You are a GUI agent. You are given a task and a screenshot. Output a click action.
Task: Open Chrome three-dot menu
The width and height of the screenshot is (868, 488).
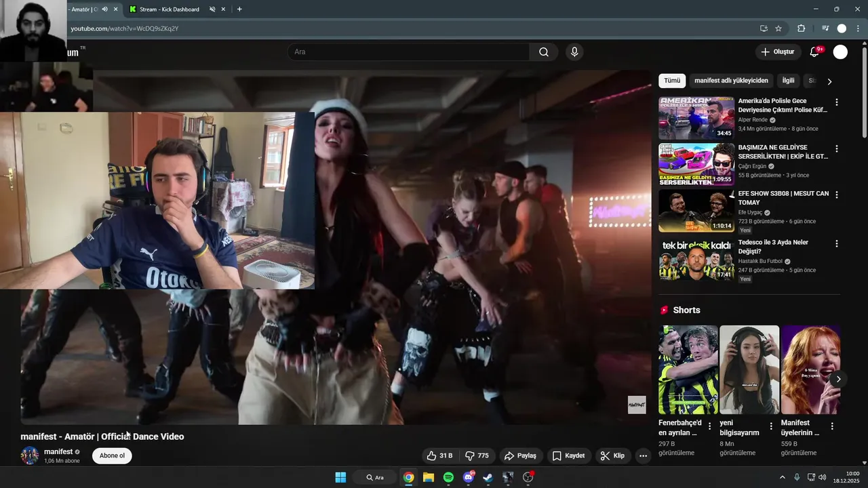[x=859, y=28]
